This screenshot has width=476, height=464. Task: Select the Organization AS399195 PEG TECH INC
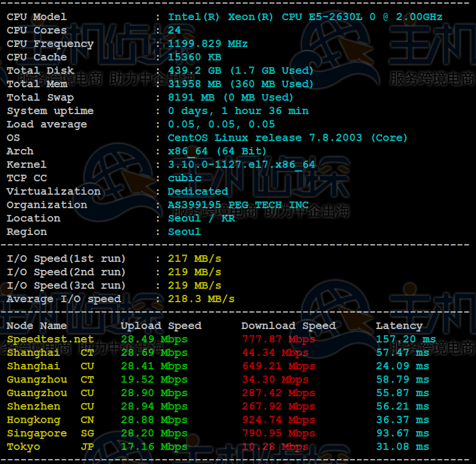pyautogui.click(x=238, y=205)
